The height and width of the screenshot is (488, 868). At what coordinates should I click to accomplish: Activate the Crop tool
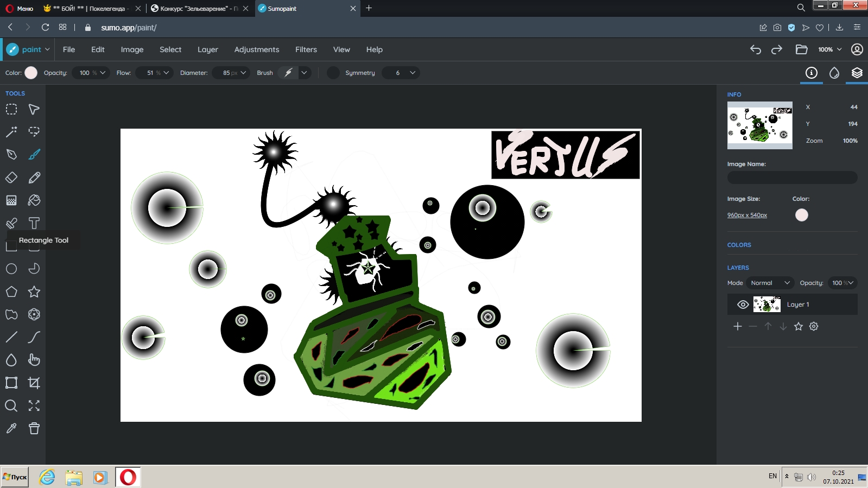tap(34, 383)
